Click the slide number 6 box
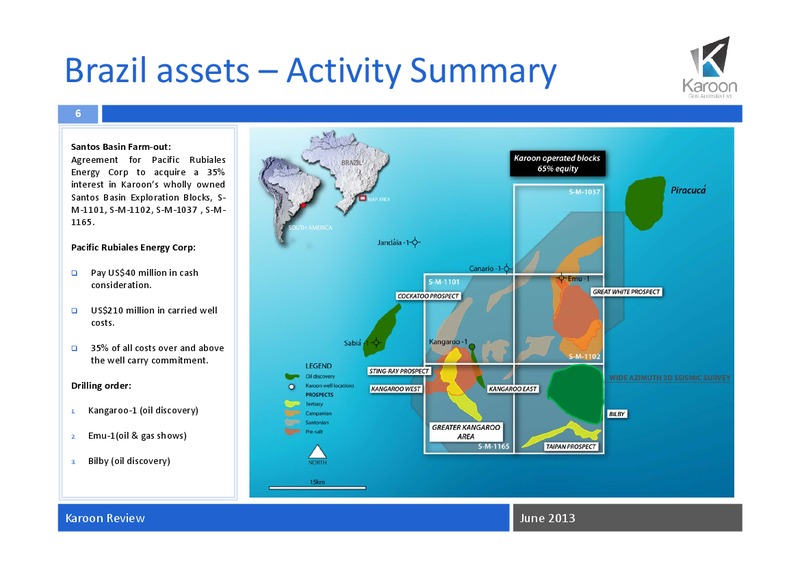 tap(78, 113)
